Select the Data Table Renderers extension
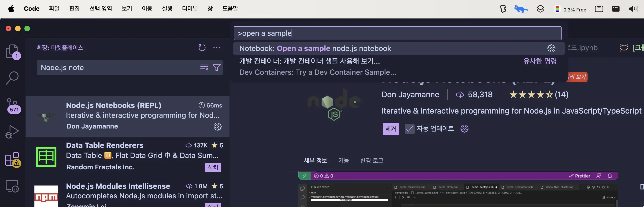644x207 pixels. pos(127,157)
